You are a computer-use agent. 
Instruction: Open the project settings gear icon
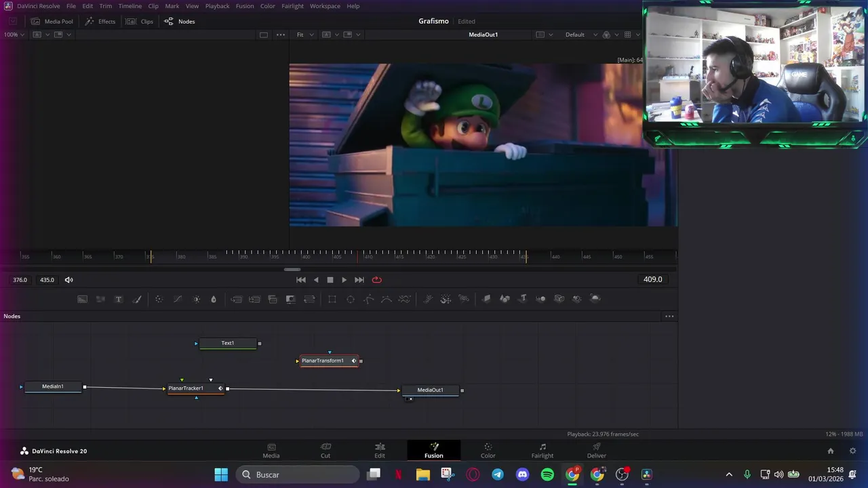point(853,451)
